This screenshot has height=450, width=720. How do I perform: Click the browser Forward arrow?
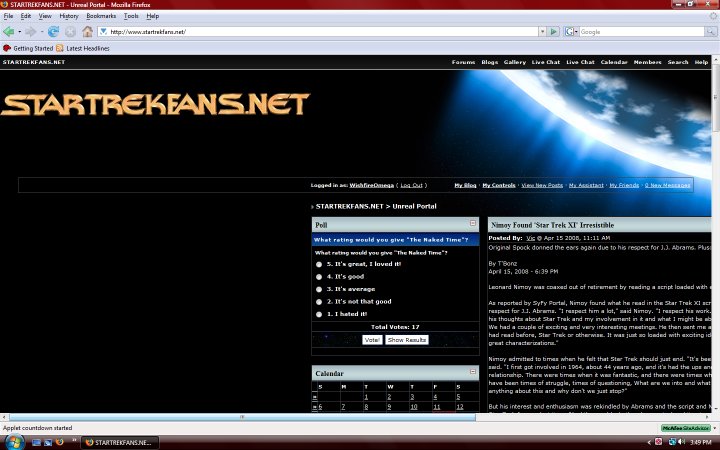(30, 32)
